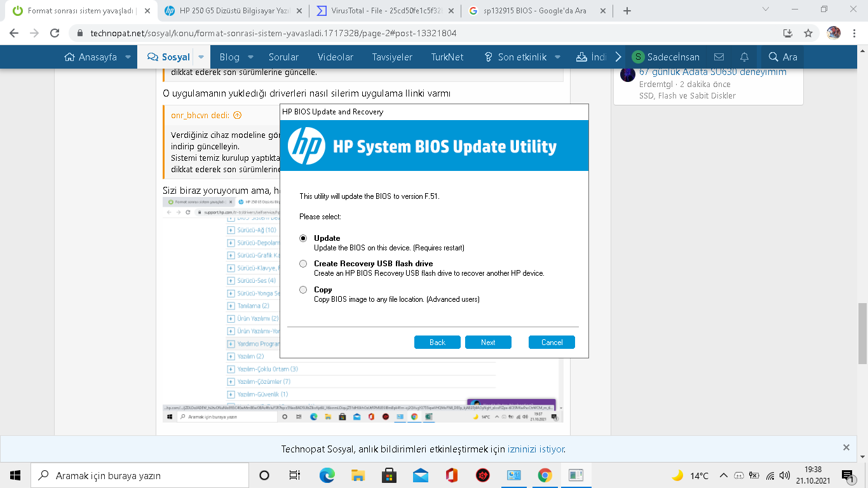Open Task View on the taskbar
The width and height of the screenshot is (868, 488).
[295, 475]
